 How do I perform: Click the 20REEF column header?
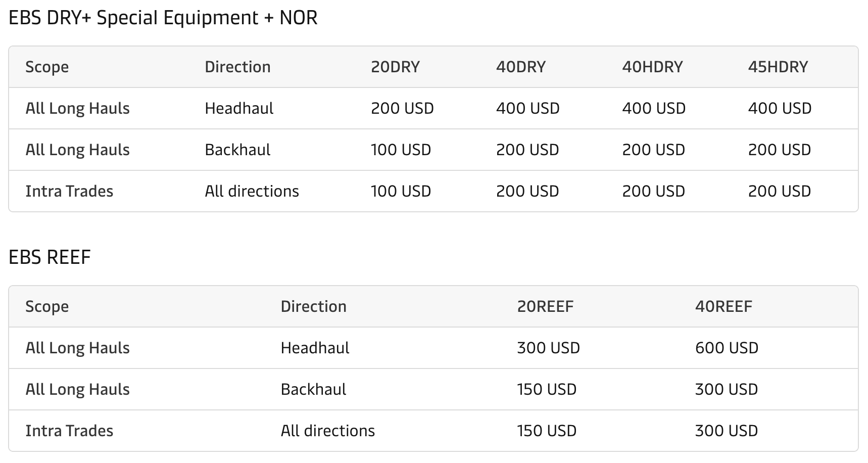[545, 307]
